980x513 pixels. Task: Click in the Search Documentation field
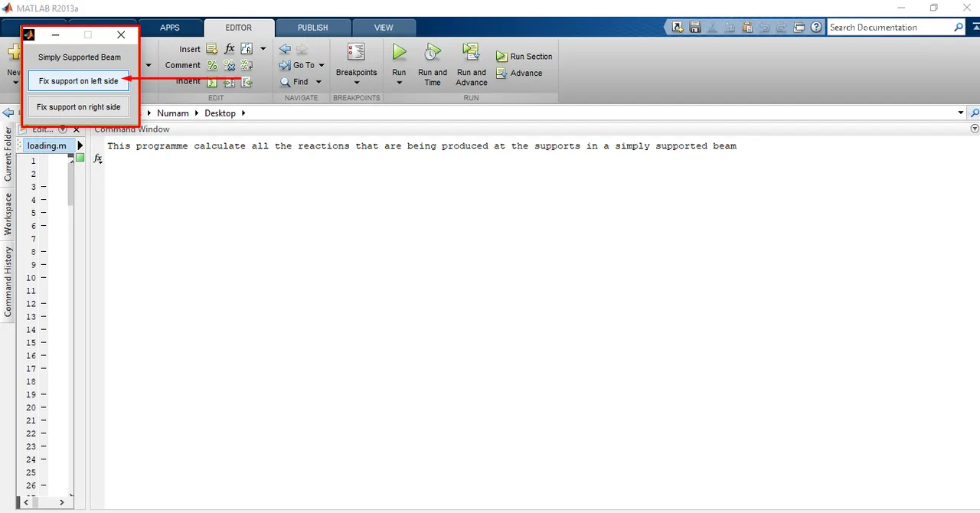click(x=890, y=28)
